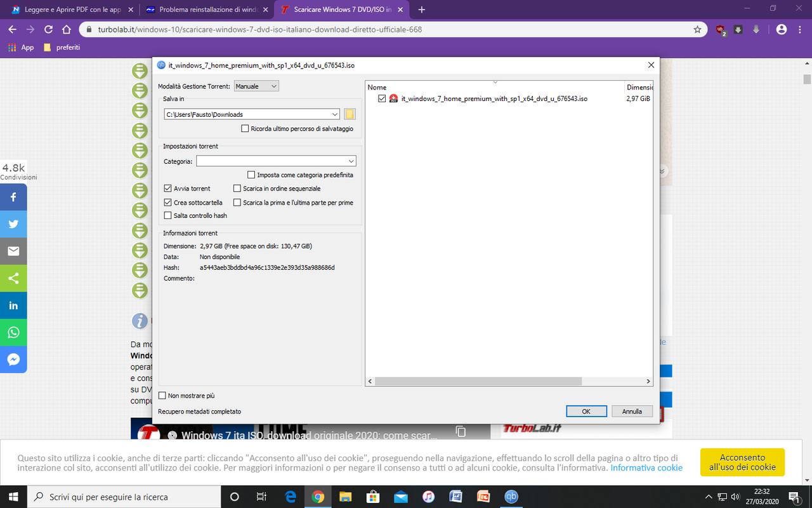Open Chrome profile avatar
Screen dimensions: 812x508
coord(782,29)
